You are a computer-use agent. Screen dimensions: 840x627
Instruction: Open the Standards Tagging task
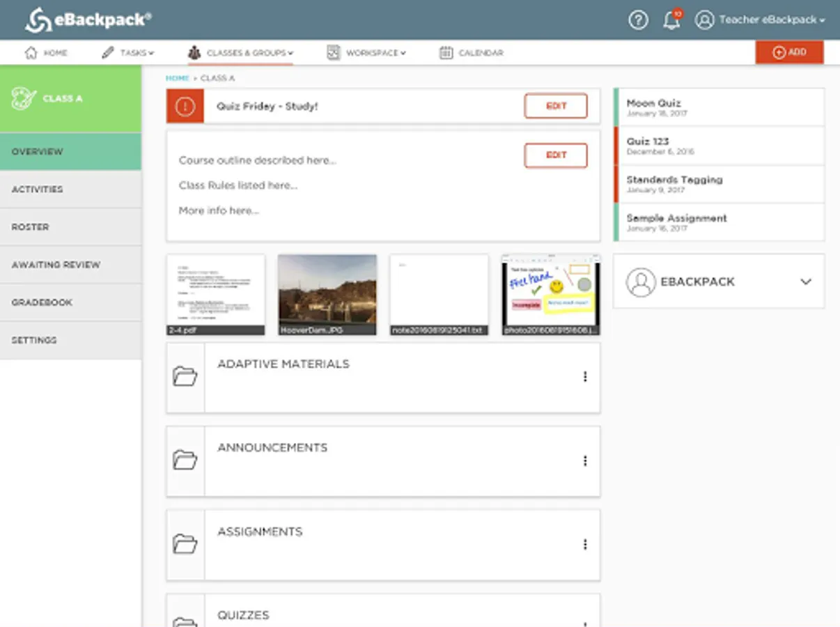pos(719,184)
